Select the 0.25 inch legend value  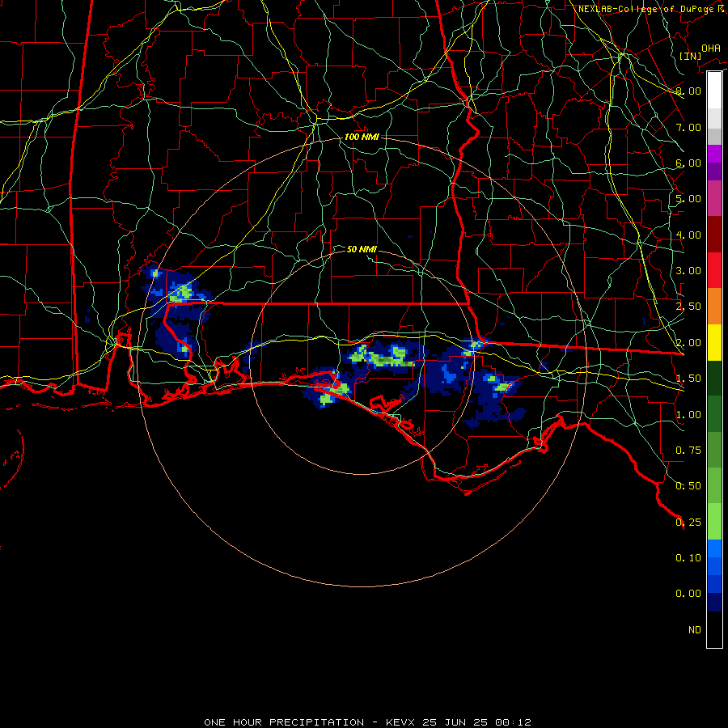click(688, 523)
